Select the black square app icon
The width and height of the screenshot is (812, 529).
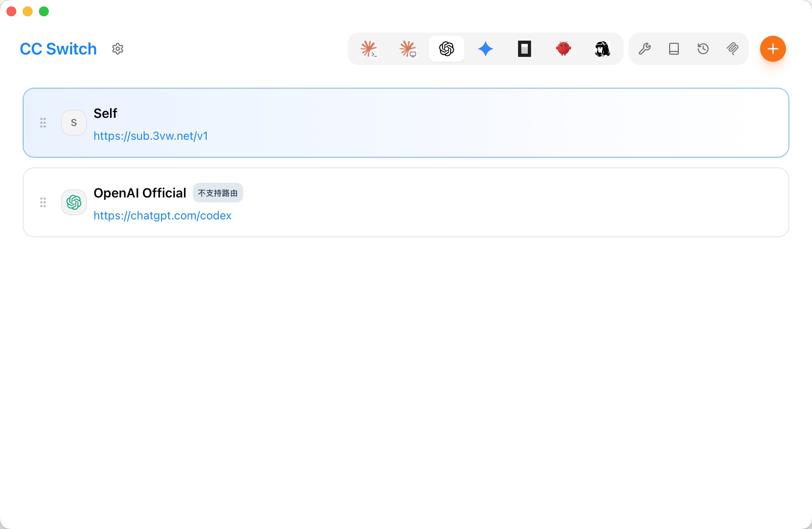(525, 49)
